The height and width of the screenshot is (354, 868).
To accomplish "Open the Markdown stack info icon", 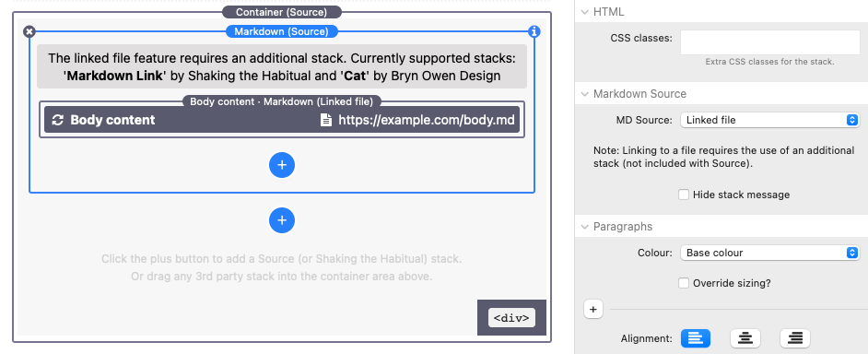I will tap(534, 31).
